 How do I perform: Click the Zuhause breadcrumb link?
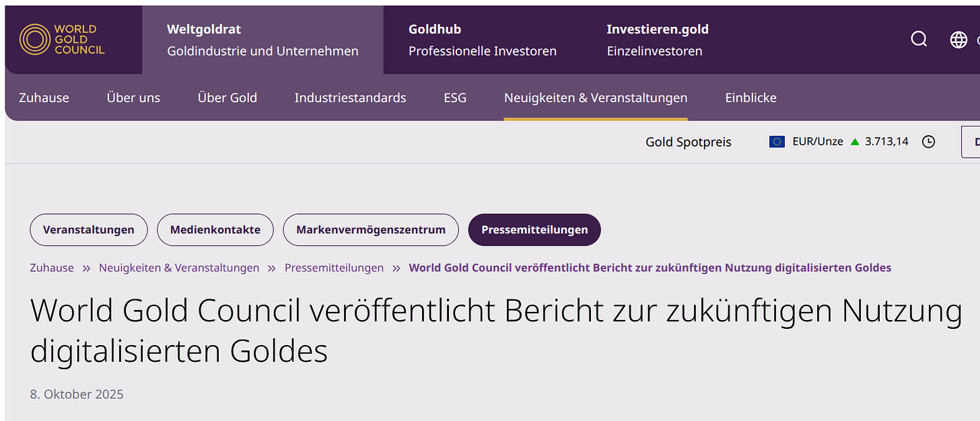[52, 268]
